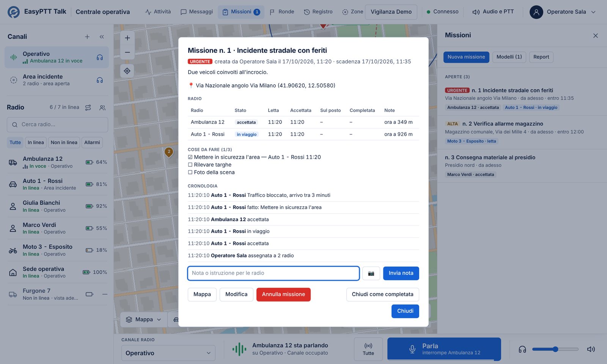Click the note input field
607x364 pixels.
tap(274, 273)
